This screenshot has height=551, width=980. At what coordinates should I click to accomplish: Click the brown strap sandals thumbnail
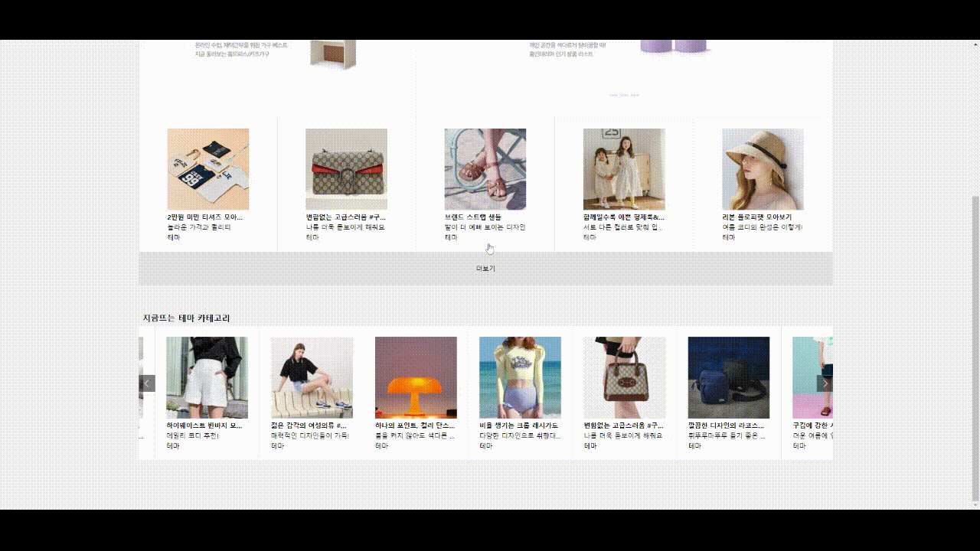(484, 168)
